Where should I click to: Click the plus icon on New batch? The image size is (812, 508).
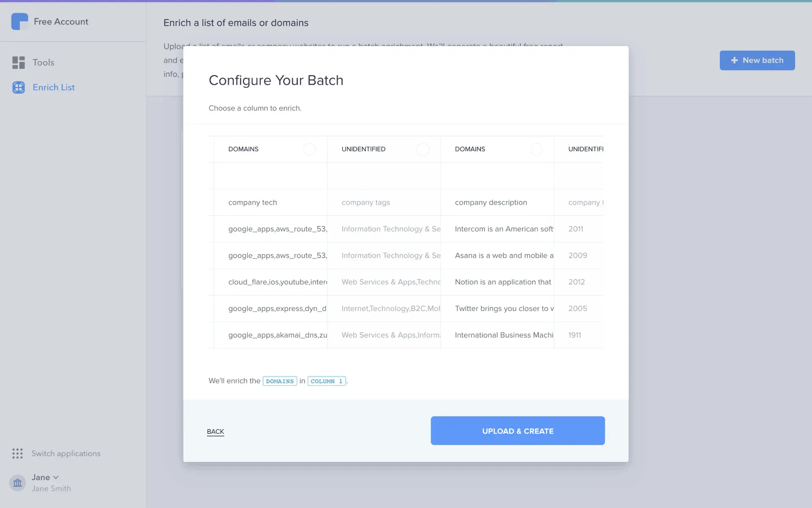734,61
